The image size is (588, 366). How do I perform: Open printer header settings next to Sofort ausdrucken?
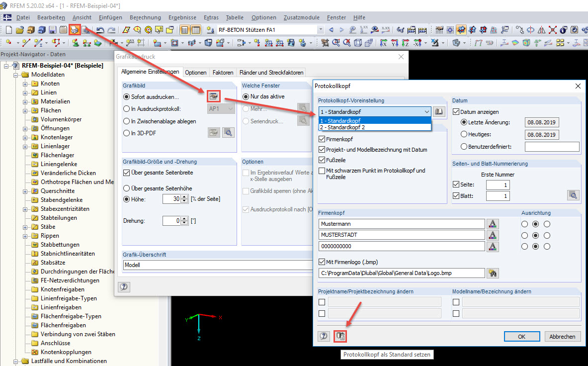213,96
